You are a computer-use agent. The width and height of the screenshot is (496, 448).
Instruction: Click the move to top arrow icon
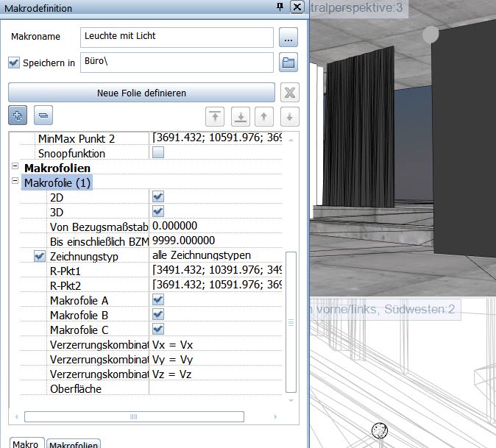click(x=215, y=115)
